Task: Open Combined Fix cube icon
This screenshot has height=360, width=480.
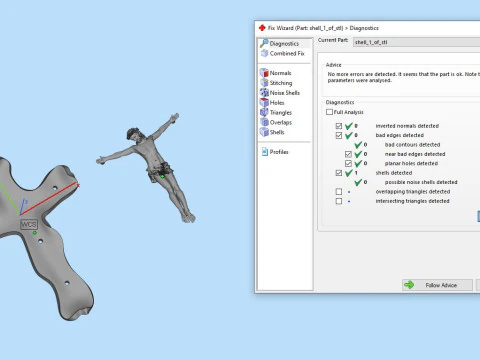Action: point(265,53)
